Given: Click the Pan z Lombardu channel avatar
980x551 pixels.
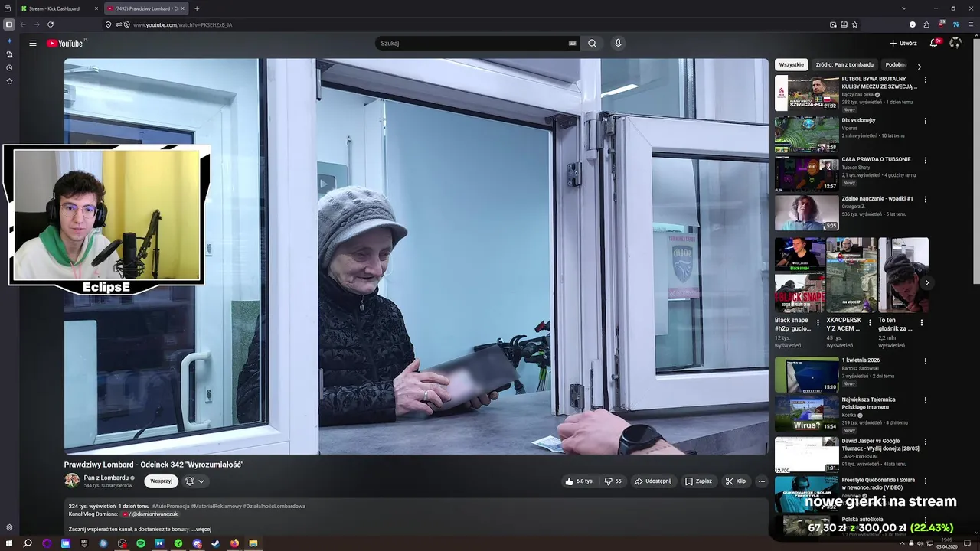Looking at the screenshot, I should [x=72, y=481].
